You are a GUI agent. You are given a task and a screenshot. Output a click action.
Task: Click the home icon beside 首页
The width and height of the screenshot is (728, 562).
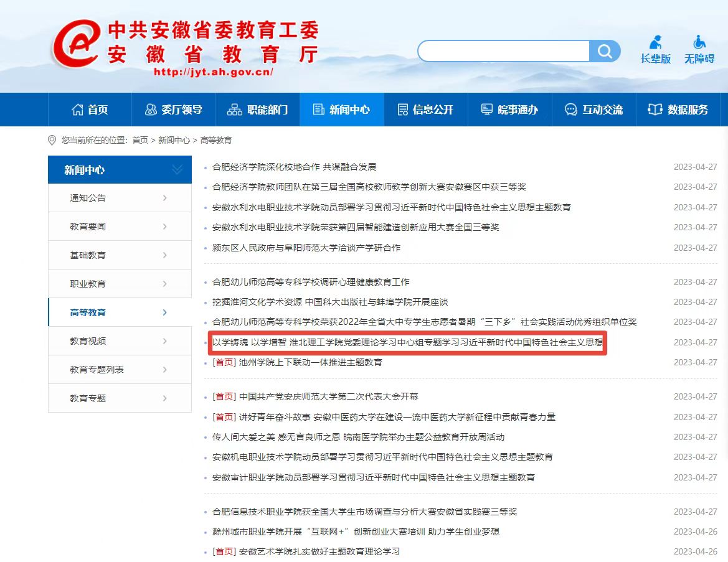point(77,110)
